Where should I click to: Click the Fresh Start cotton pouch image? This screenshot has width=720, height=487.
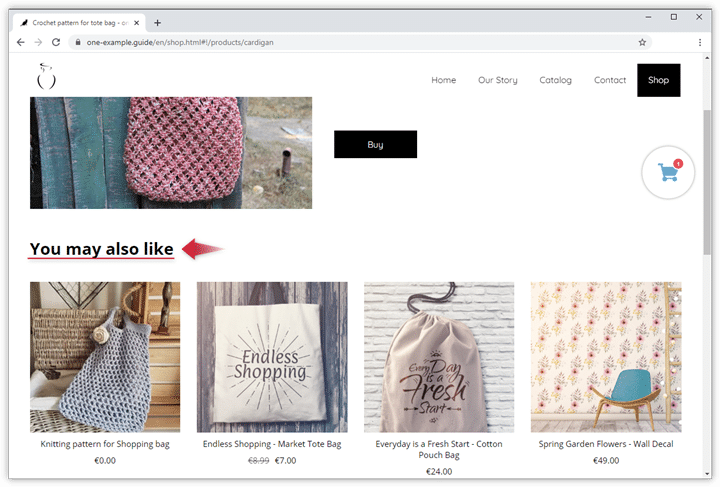439,356
